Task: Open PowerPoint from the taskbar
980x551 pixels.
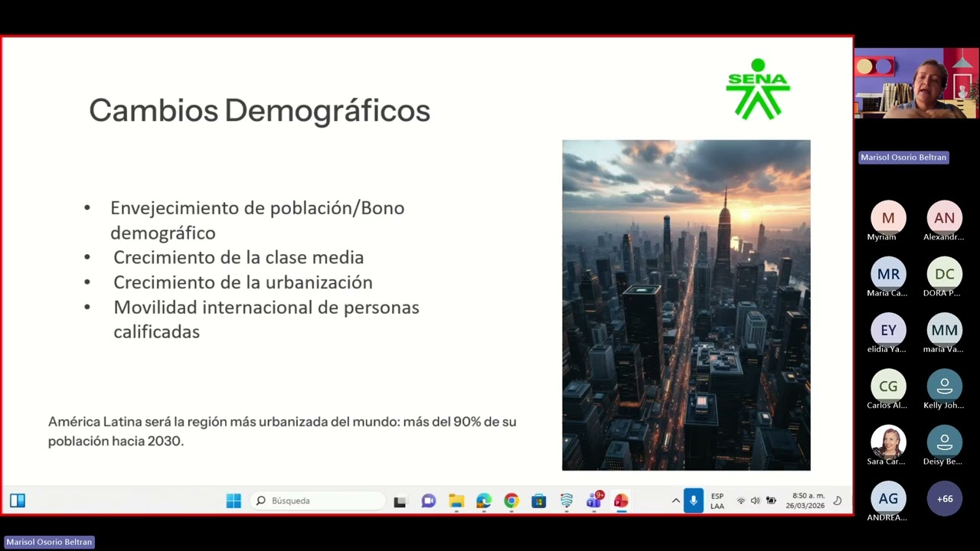Action: [621, 501]
